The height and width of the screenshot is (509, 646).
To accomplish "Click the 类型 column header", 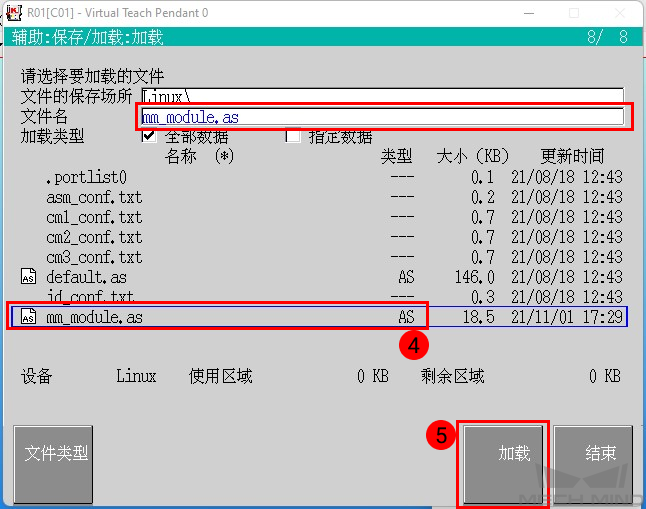I will pos(396,156).
